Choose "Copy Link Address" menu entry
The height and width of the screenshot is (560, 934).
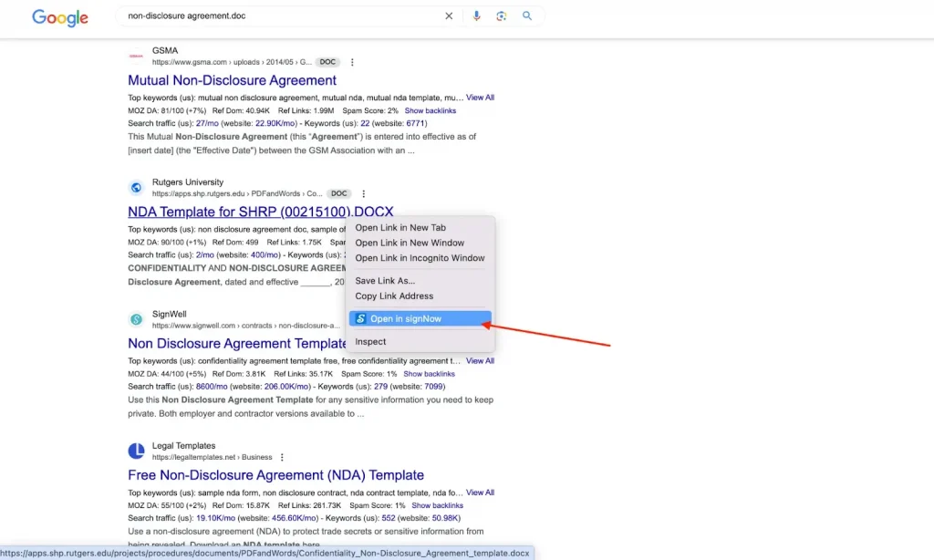pos(394,296)
